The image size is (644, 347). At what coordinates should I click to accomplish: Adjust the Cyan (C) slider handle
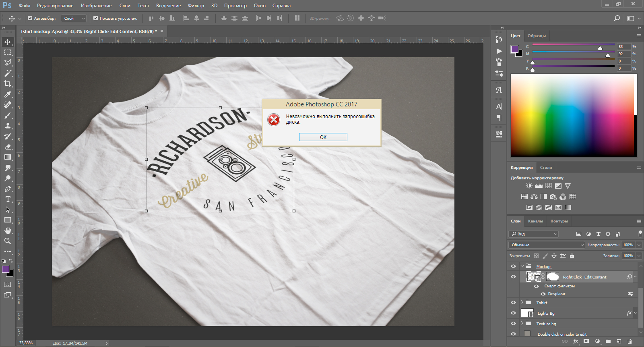pos(600,48)
